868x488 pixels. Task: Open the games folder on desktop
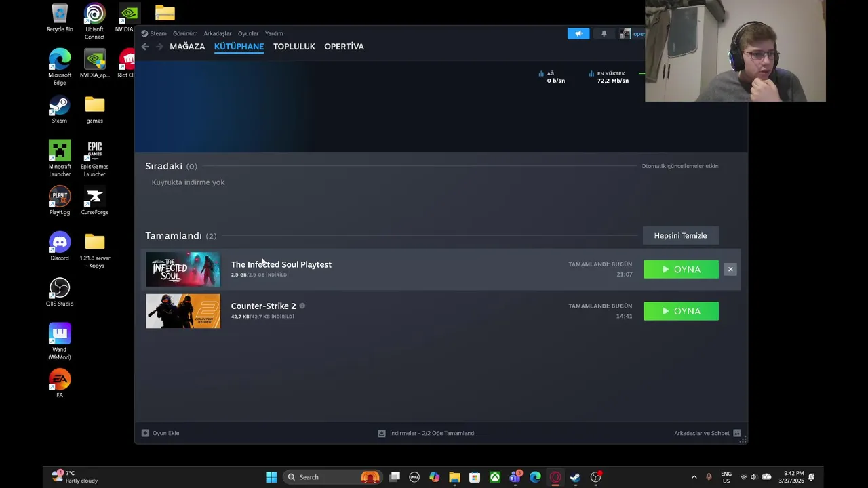(x=95, y=110)
